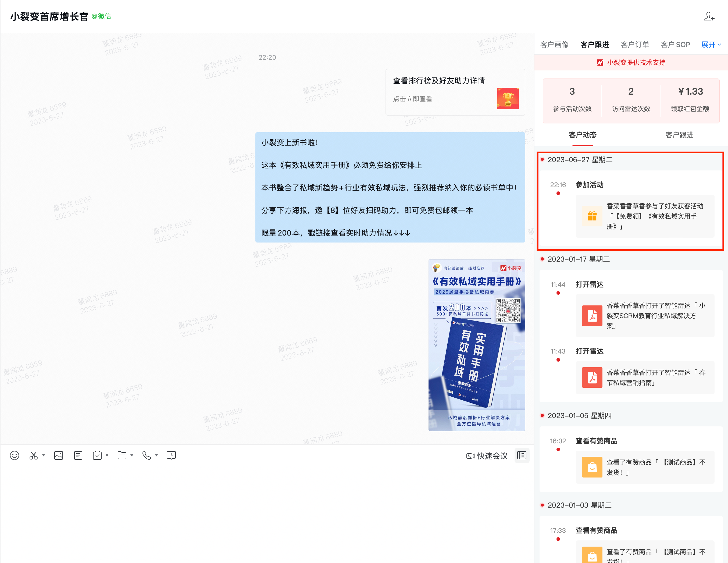Click the phone call icon
The image size is (728, 563).
point(147,455)
